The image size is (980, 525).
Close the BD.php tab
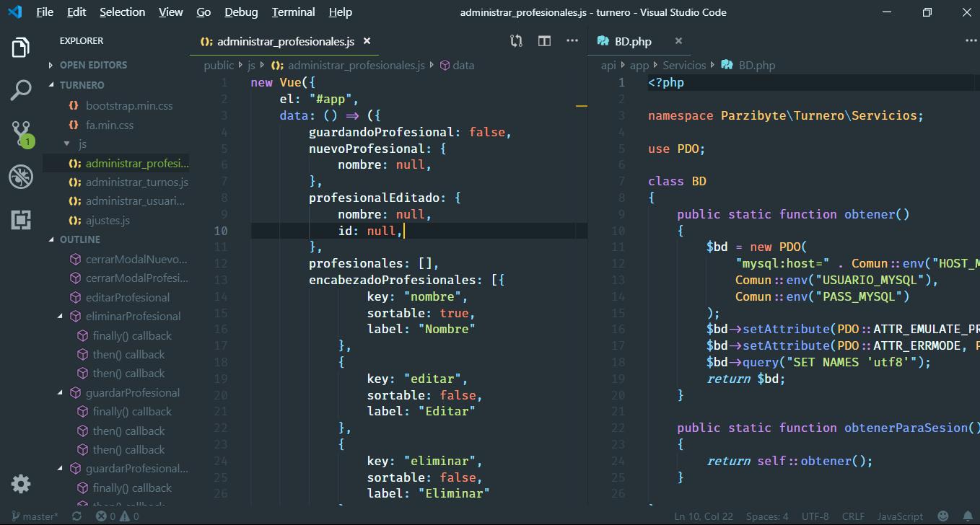678,41
